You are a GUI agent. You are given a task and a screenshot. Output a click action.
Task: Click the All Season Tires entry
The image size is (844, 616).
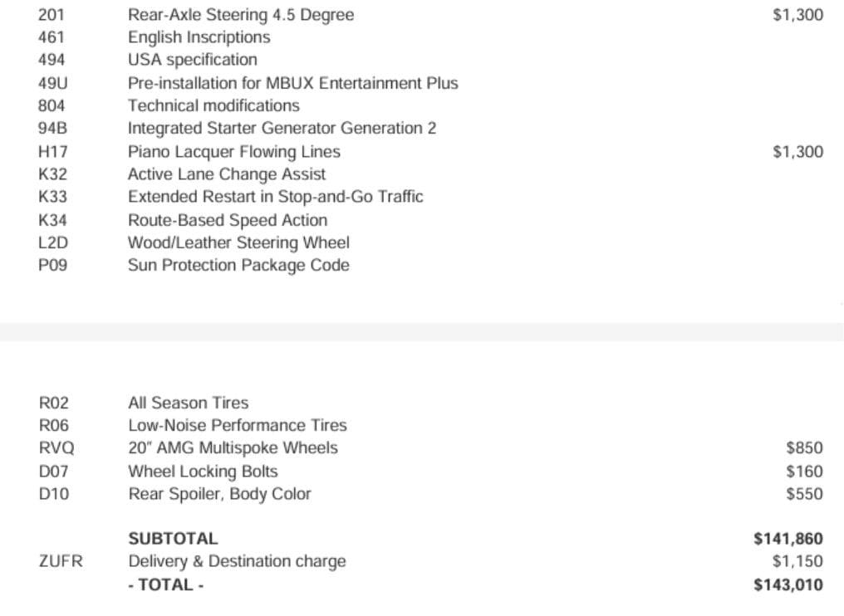coord(188,403)
